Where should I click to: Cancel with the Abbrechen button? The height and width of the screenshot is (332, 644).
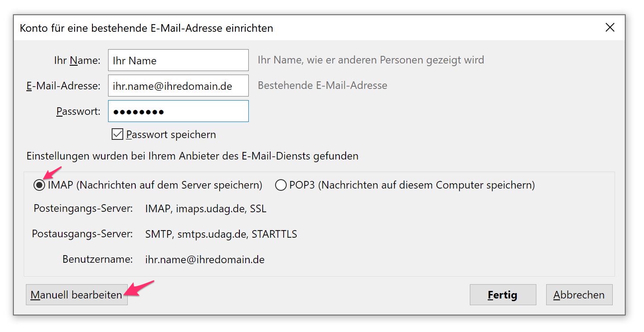579,295
